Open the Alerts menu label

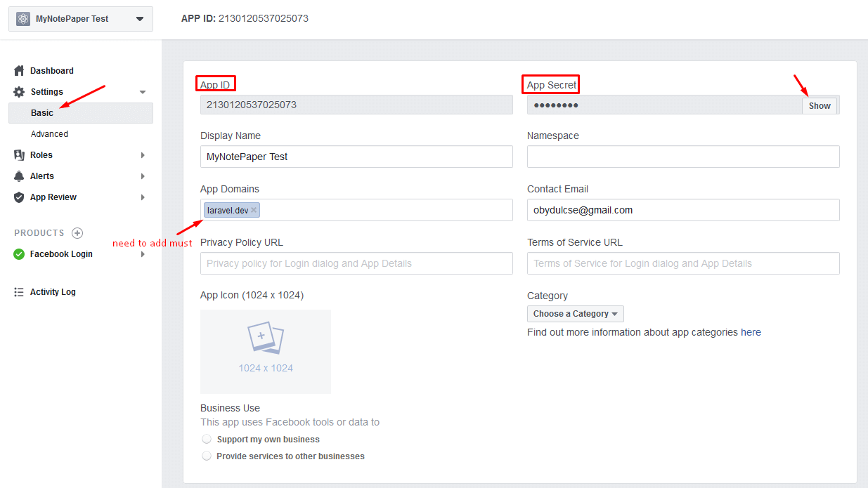point(42,176)
